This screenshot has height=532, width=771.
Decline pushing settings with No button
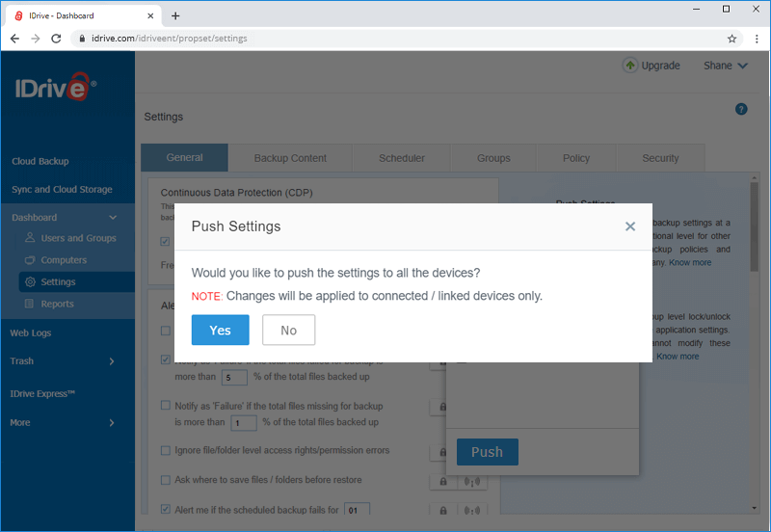point(288,330)
